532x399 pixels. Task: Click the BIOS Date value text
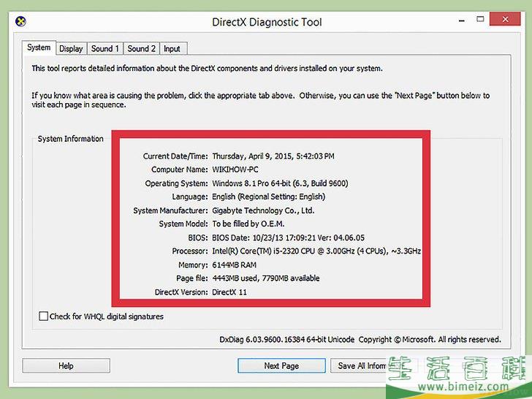289,237
